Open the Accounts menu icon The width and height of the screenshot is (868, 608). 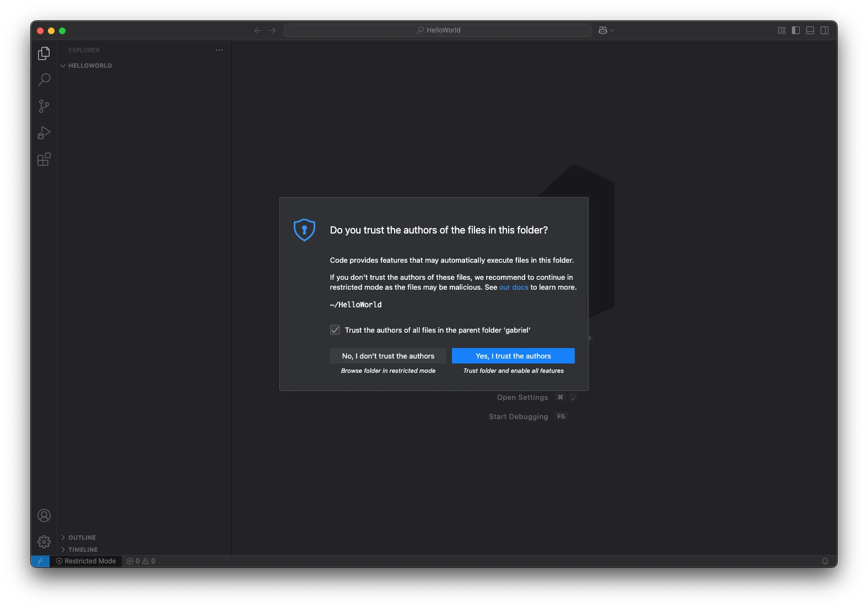coord(44,515)
